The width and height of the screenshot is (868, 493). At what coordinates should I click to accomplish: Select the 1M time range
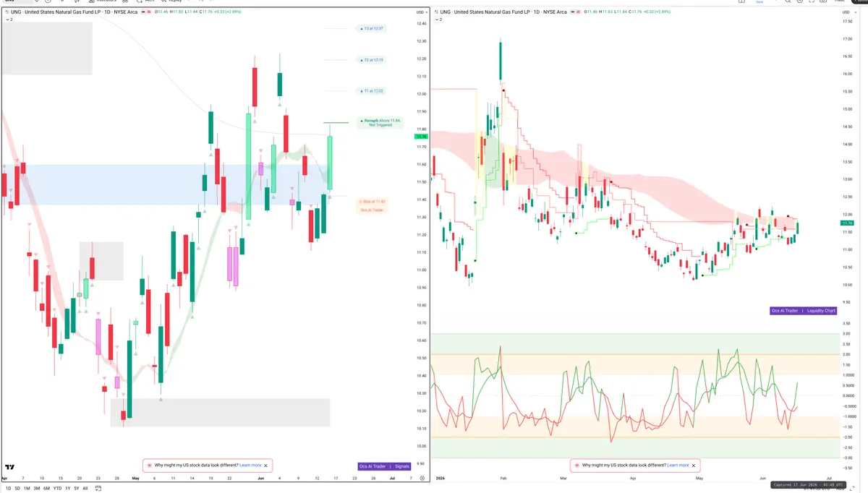pos(27,489)
